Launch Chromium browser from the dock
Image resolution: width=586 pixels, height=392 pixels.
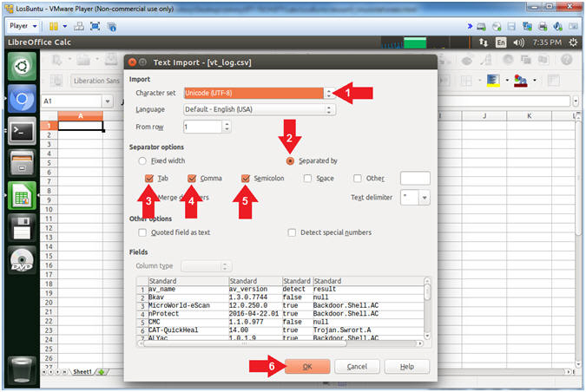(22, 99)
